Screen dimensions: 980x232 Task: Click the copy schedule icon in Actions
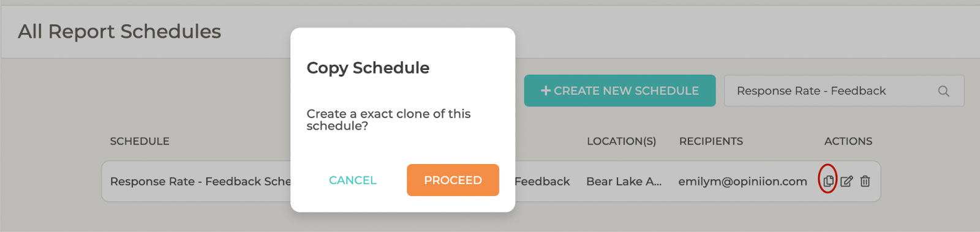(x=828, y=181)
